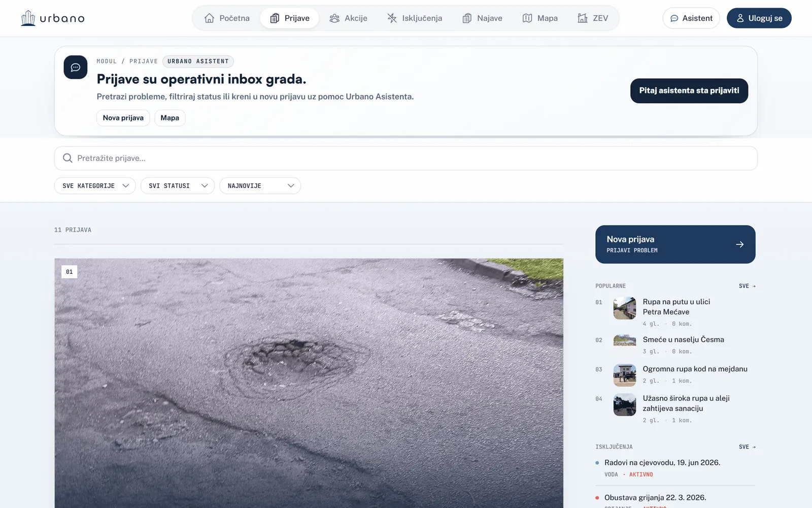Click the Isključenja unplug icon
812x508 pixels.
pos(392,18)
